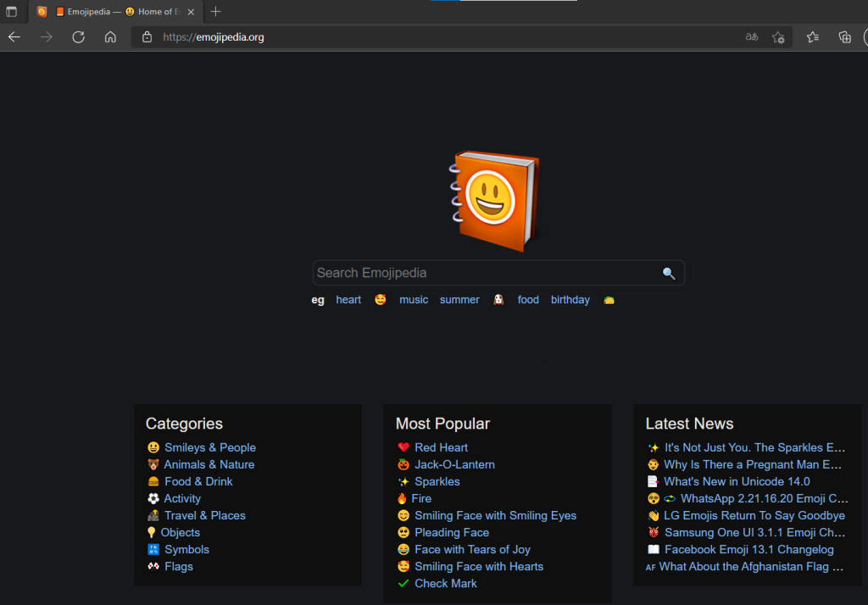The height and width of the screenshot is (605, 868).
Task: Read the WhatsApp 2.21.16.20 Emoji article
Action: pos(764,499)
